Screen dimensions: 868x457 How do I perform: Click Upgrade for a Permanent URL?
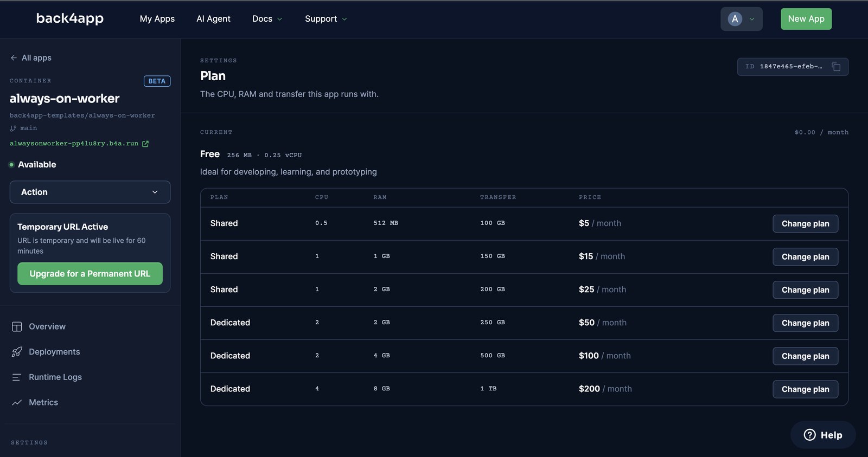point(90,274)
